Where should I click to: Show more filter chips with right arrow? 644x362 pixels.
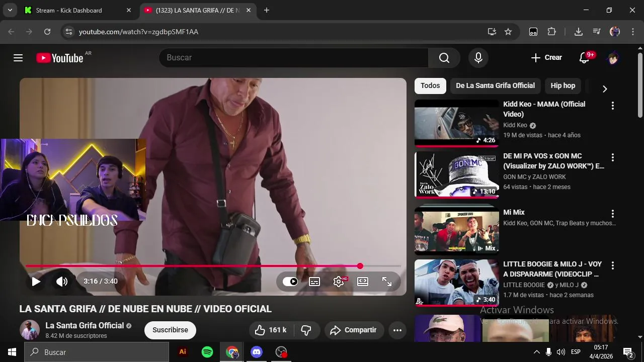(605, 89)
